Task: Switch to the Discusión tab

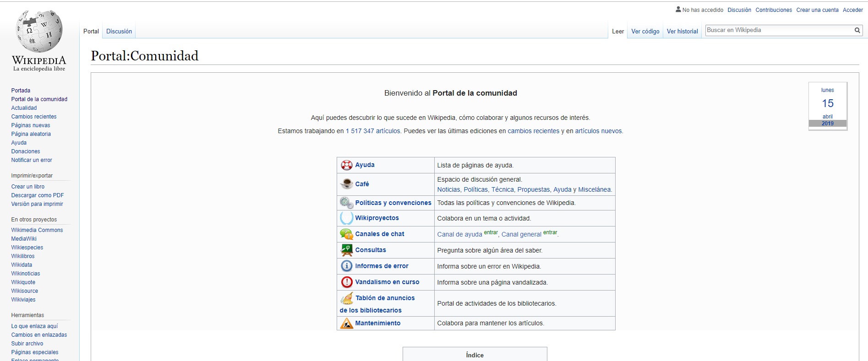Action: tap(119, 32)
